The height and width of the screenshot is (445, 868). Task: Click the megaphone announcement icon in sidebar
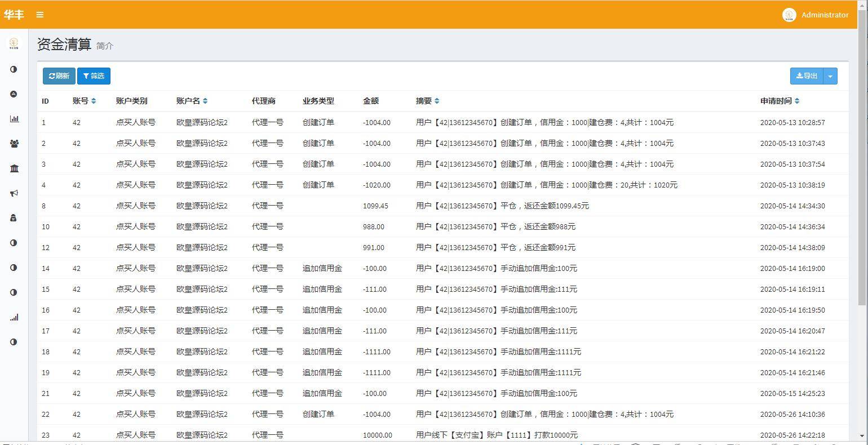click(14, 193)
